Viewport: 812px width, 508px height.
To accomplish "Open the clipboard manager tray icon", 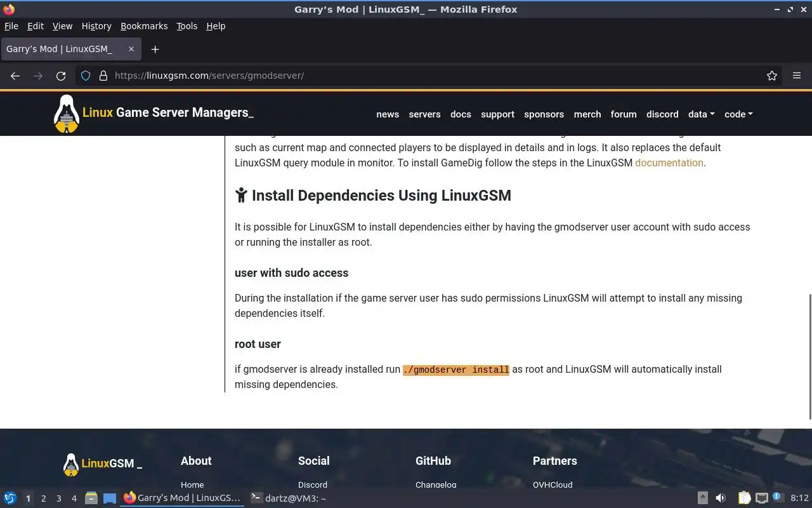I will [744, 498].
